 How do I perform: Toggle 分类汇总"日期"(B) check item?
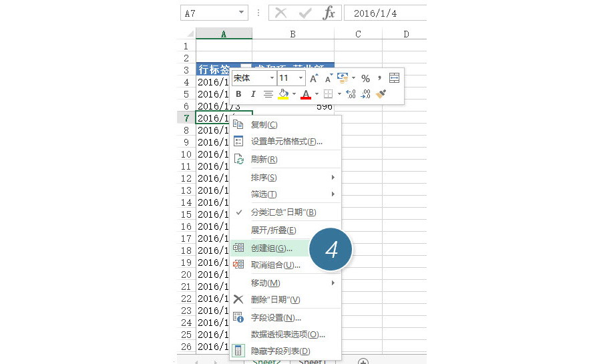click(286, 212)
